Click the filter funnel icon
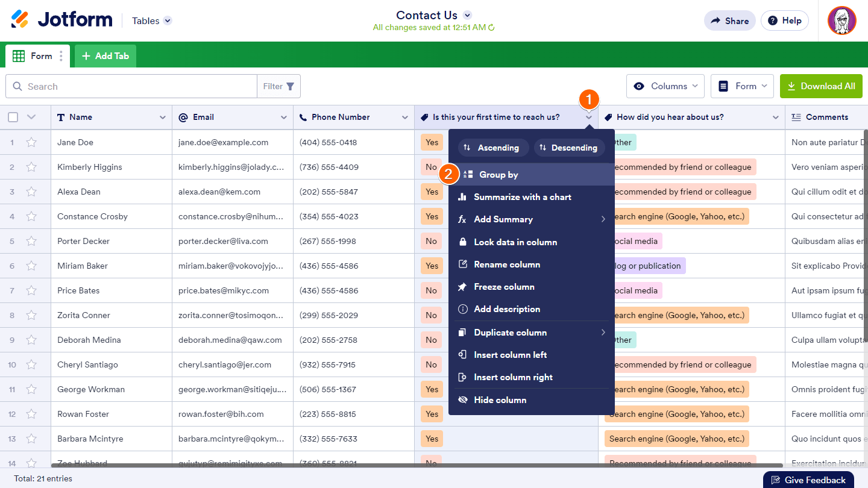 coord(291,87)
